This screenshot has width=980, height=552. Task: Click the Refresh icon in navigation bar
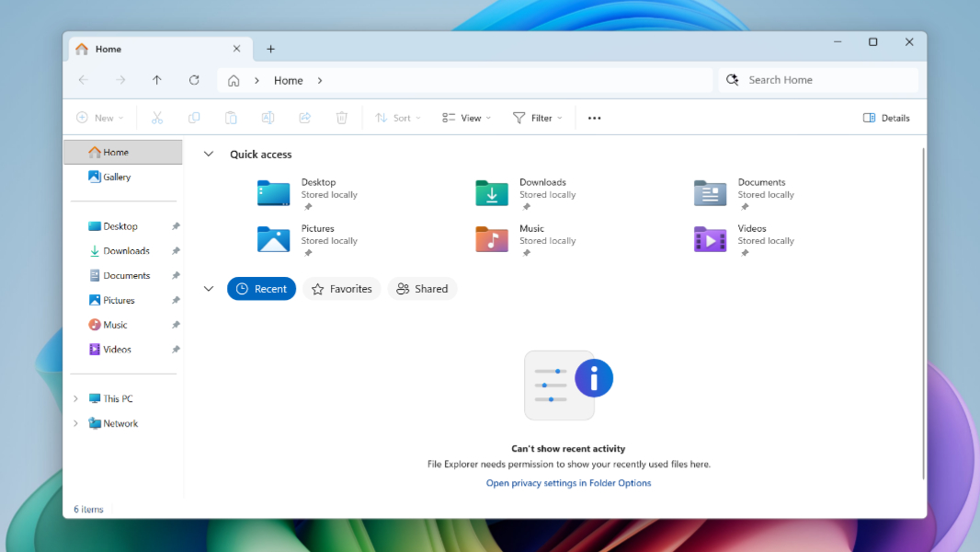pyautogui.click(x=194, y=80)
